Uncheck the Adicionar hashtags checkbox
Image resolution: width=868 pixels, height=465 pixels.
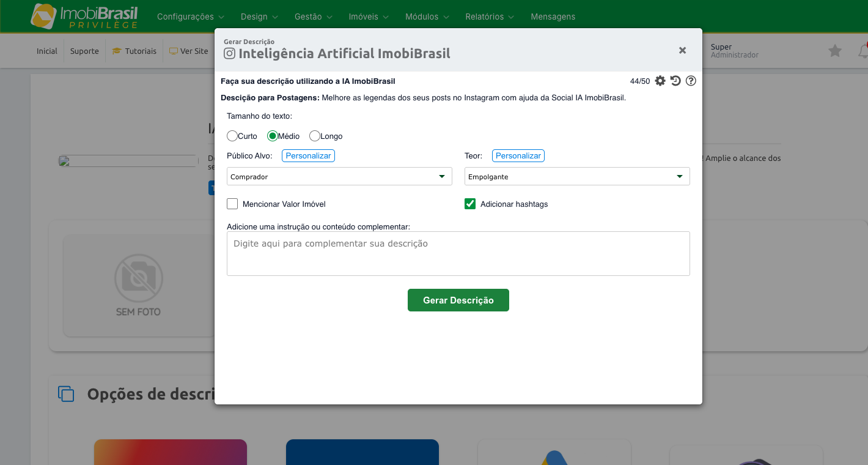[470, 204]
